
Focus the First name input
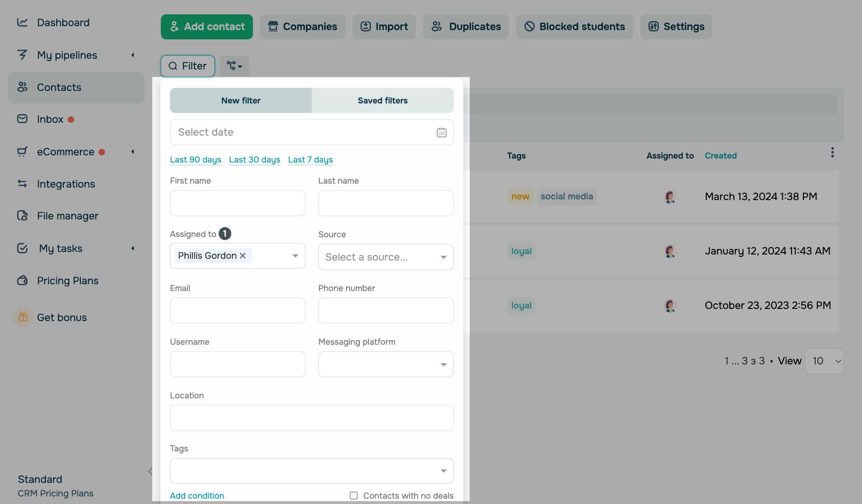(238, 203)
